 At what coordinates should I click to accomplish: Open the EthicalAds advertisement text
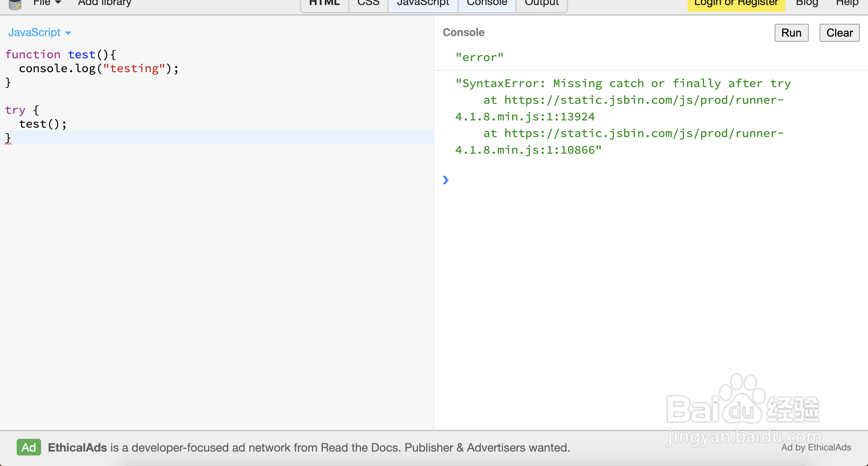click(x=309, y=447)
